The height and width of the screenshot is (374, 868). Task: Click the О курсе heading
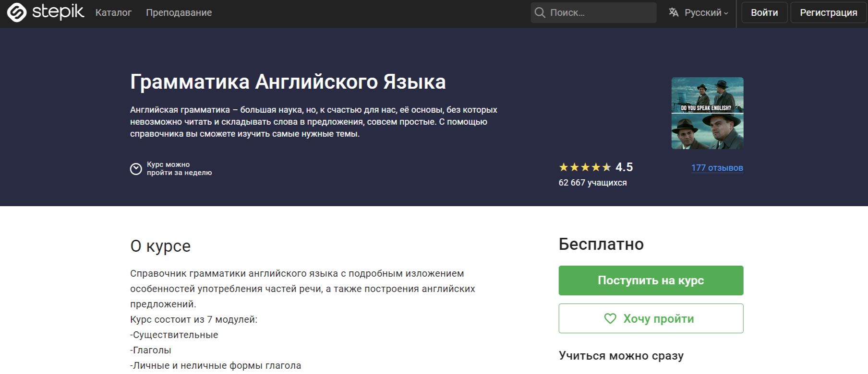click(x=160, y=246)
